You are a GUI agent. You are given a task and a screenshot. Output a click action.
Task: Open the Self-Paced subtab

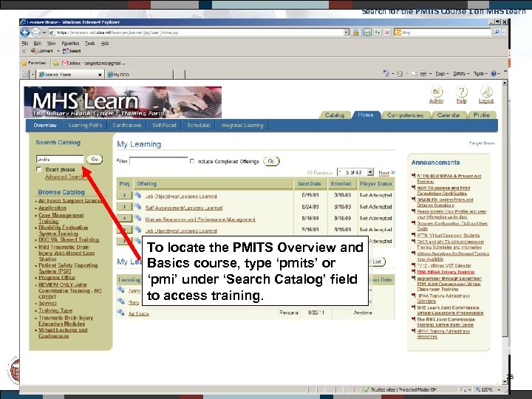click(164, 125)
